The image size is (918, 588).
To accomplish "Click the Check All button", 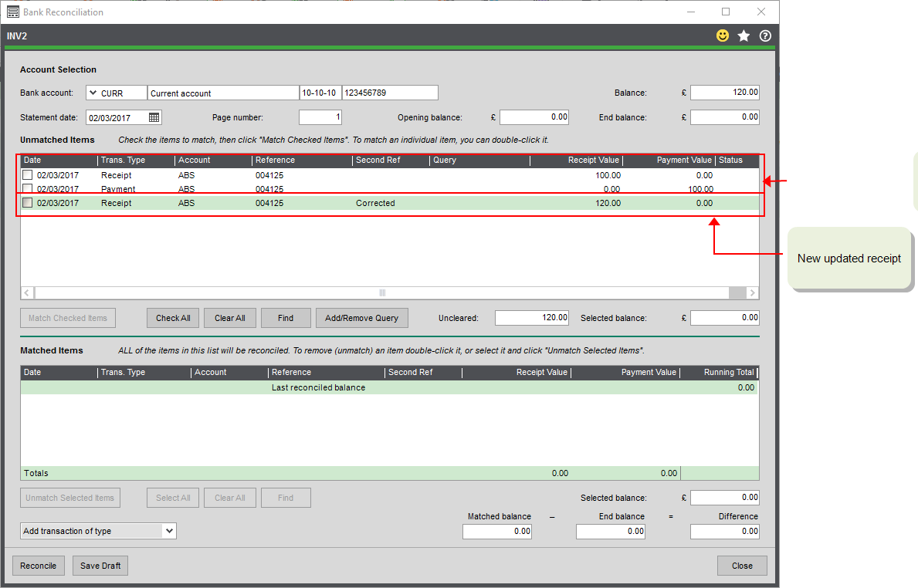I will 173,318.
